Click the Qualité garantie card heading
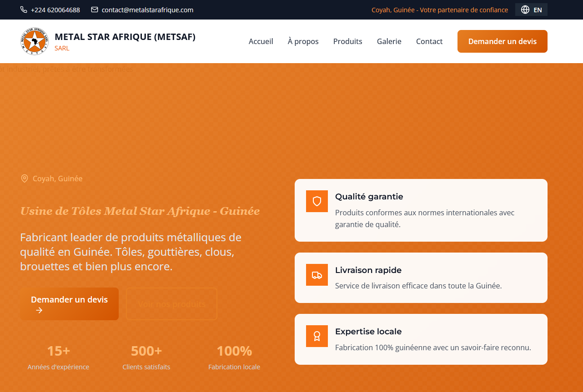Image resolution: width=583 pixels, height=392 pixels. point(369,197)
